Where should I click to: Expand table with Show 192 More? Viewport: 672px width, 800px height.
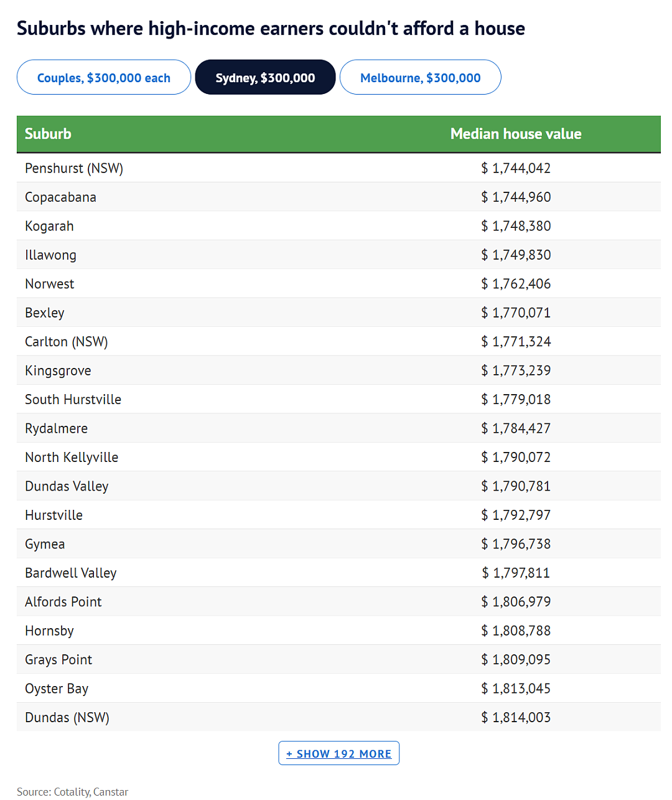[339, 753]
